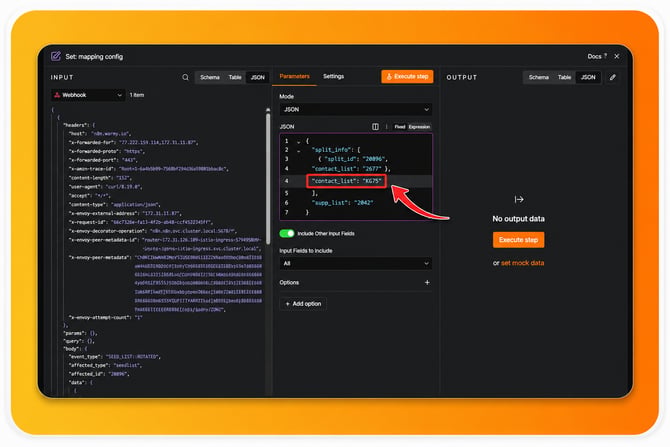This screenshot has width=670, height=447.
Task: Click the "affected_id" row in input JSON
Action: click(x=99, y=373)
